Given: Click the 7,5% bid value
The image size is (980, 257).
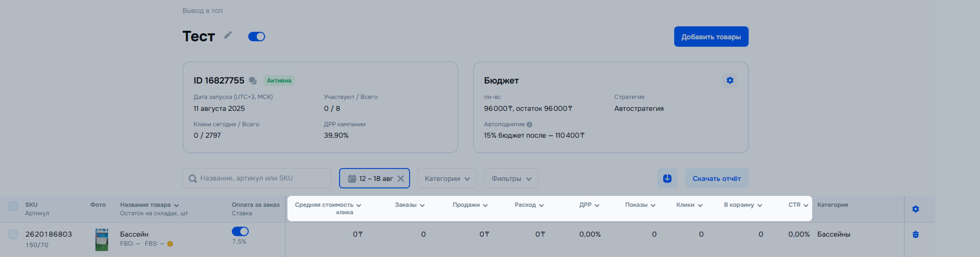Looking at the screenshot, I should pyautogui.click(x=239, y=241).
